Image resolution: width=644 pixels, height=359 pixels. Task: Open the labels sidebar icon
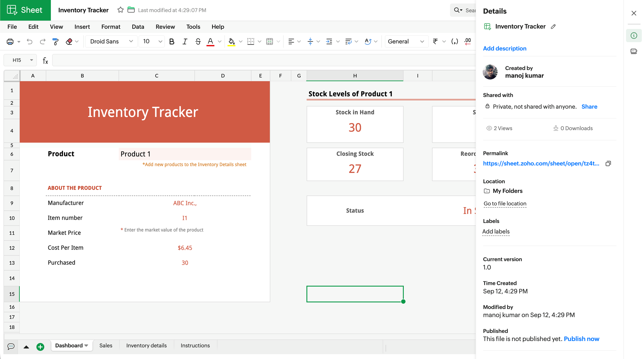(x=634, y=52)
